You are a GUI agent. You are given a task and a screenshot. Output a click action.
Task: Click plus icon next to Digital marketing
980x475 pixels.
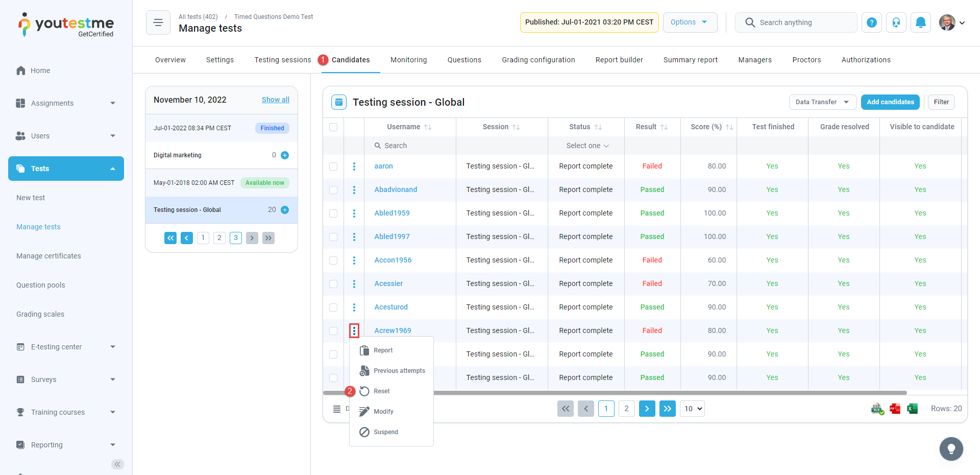pyautogui.click(x=285, y=155)
